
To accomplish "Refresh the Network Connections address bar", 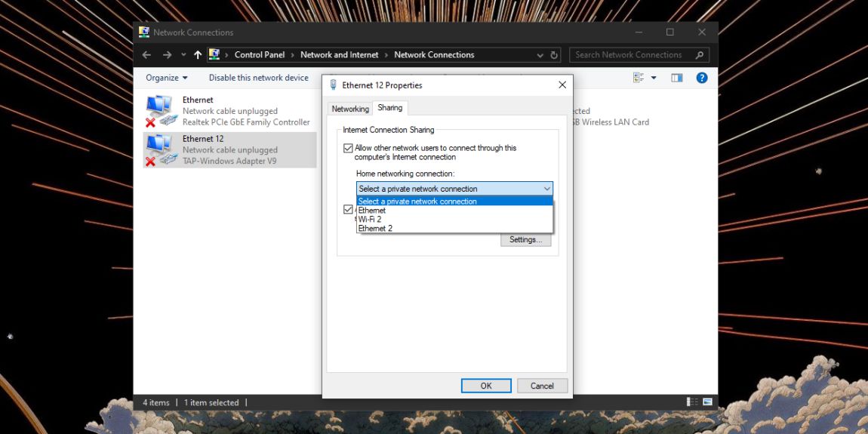I will point(554,55).
